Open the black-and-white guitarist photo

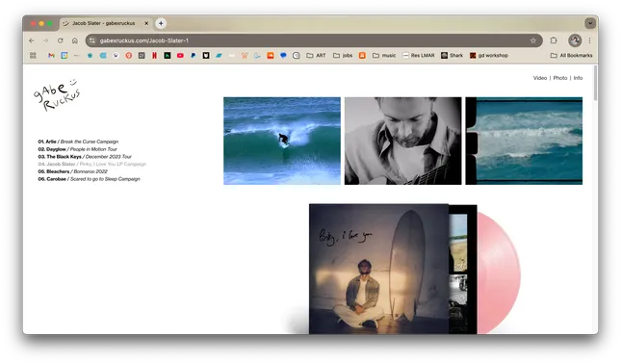pyautogui.click(x=402, y=141)
